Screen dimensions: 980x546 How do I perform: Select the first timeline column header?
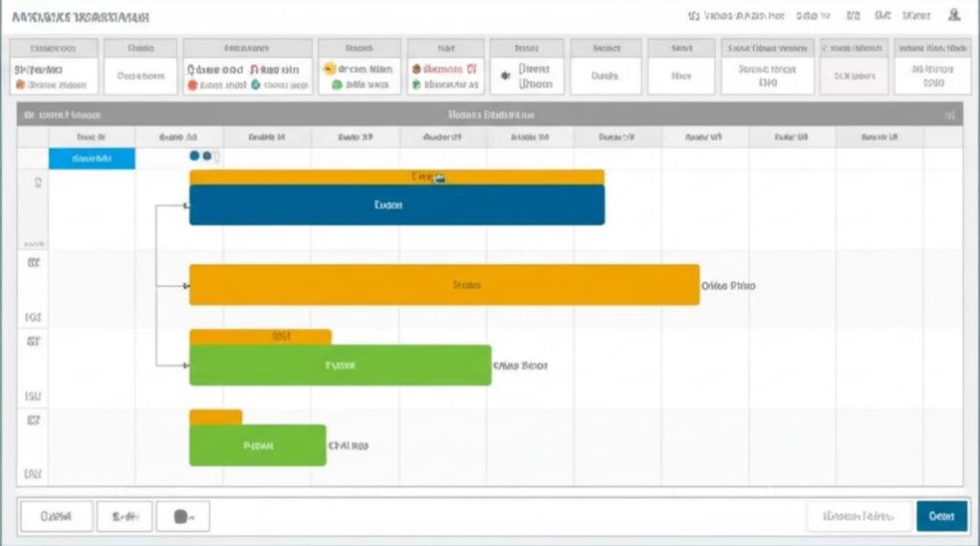pyautogui.click(x=91, y=137)
